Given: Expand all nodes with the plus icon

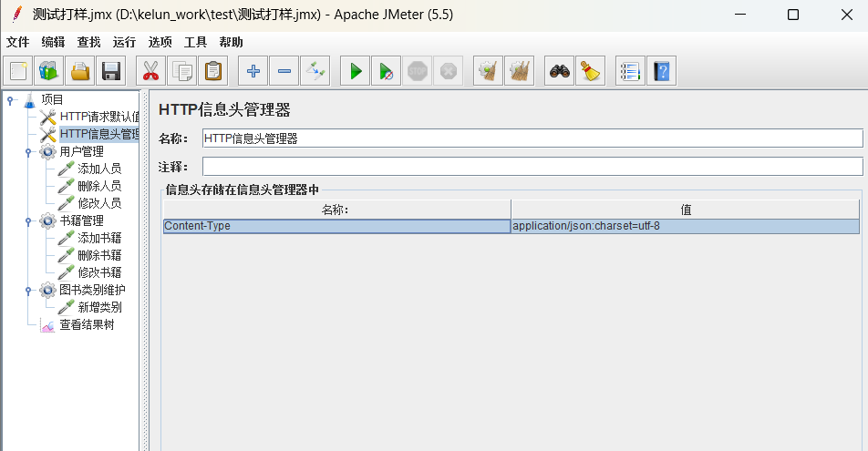Looking at the screenshot, I should (253, 71).
